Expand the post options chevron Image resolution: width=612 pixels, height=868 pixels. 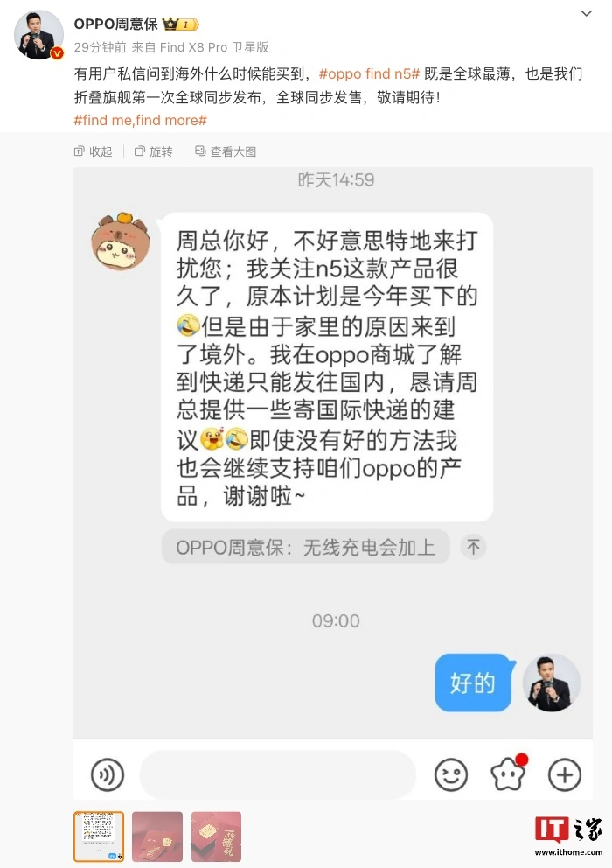tap(587, 13)
